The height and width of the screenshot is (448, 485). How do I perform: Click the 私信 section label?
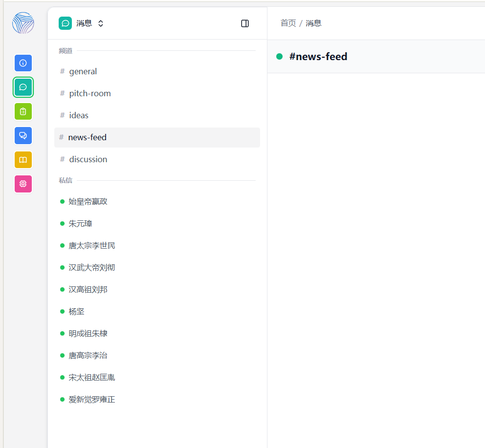click(x=66, y=180)
